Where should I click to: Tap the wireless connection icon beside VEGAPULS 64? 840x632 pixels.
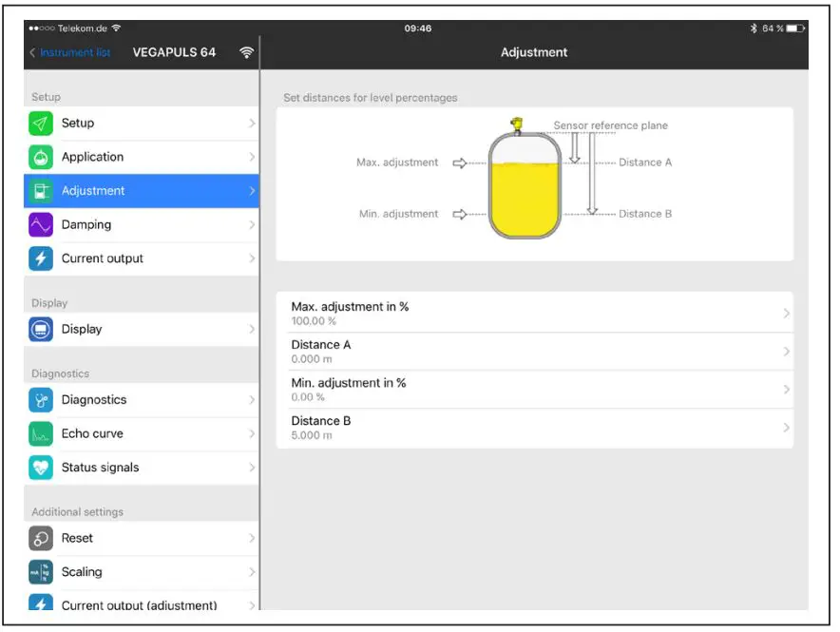click(246, 52)
